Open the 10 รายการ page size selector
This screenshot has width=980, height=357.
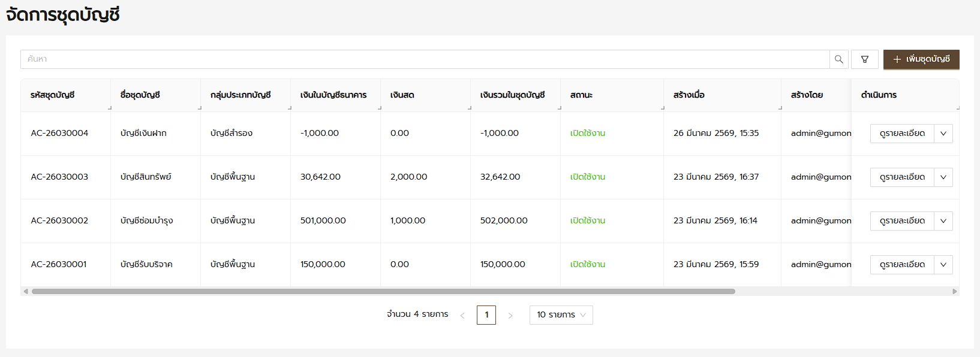(x=561, y=315)
